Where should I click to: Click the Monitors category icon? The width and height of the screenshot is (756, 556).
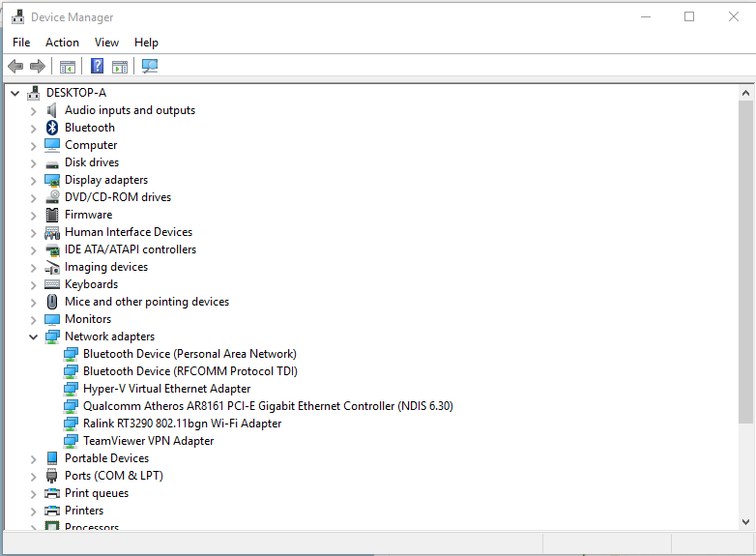52,320
